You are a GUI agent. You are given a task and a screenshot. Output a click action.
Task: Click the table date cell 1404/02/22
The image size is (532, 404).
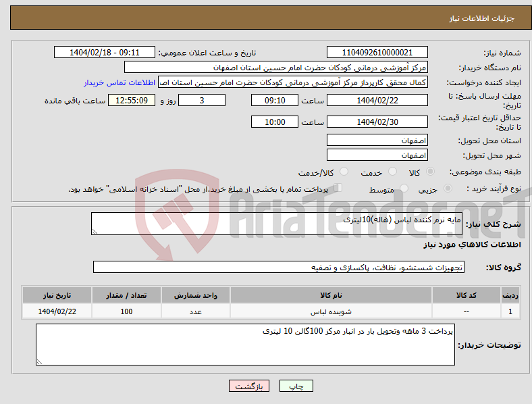[57, 311]
